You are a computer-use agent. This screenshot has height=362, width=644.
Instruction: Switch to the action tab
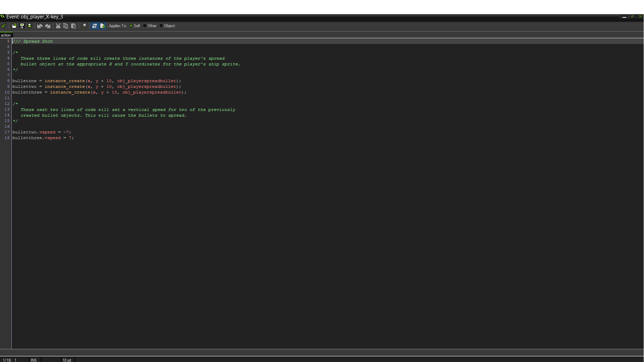[6, 35]
